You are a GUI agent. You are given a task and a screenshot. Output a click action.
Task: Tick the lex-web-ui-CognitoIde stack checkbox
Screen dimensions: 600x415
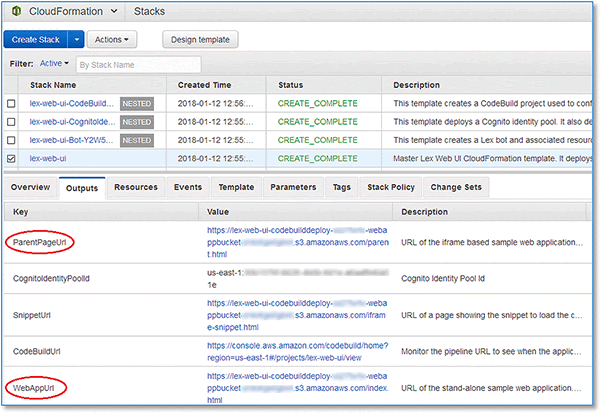(x=11, y=122)
